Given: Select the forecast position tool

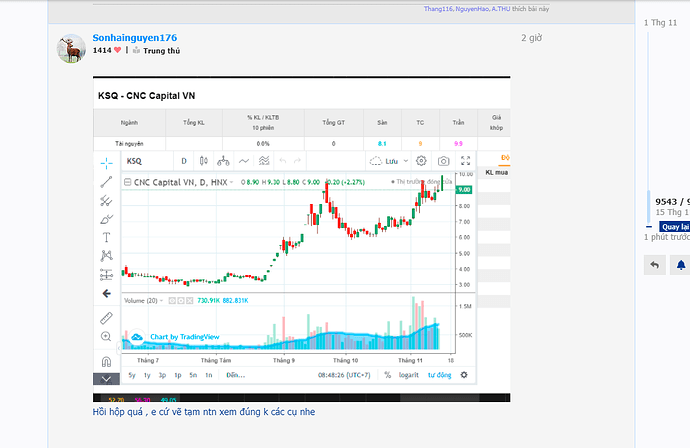Looking at the screenshot, I should [x=106, y=275].
